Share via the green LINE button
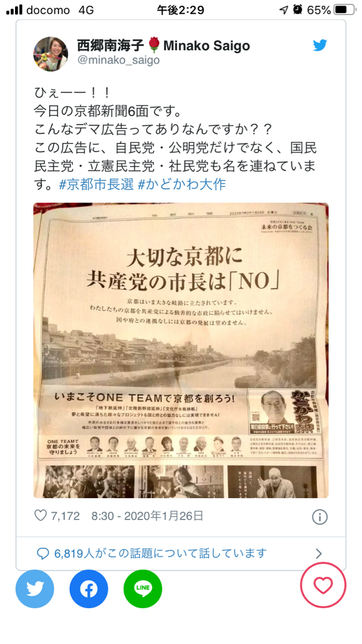This screenshot has width=362, height=644. 143,589
